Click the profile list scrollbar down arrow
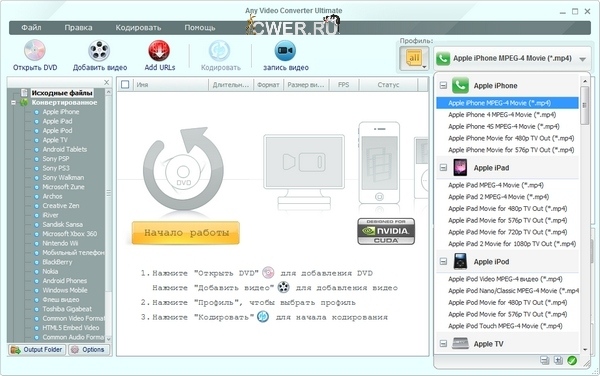600x376 pixels. coord(585,350)
